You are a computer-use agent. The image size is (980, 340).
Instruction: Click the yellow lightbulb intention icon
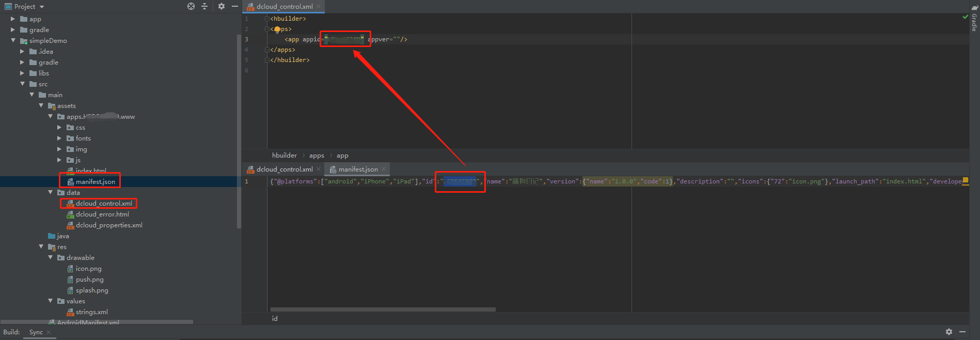pos(277,29)
